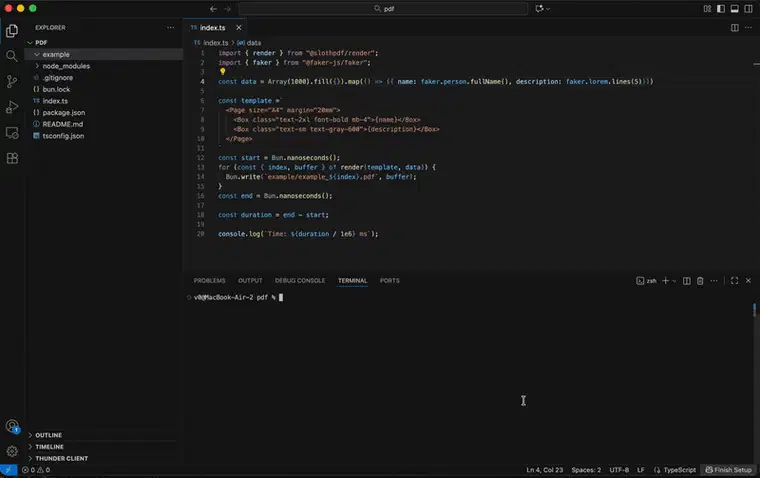760x478 pixels.
Task: Split the terminal with the split icon
Action: click(x=687, y=281)
